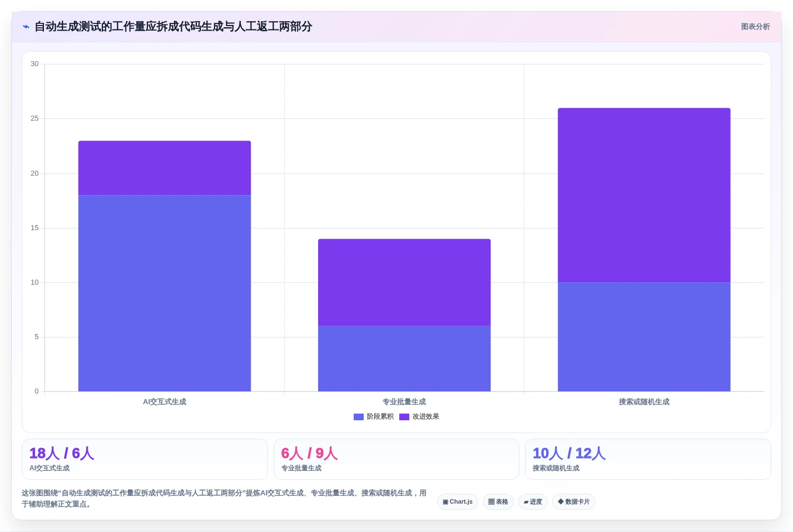This screenshot has height=532, width=793.
Task: Click the 改进效果 legend label
Action: coord(426,417)
